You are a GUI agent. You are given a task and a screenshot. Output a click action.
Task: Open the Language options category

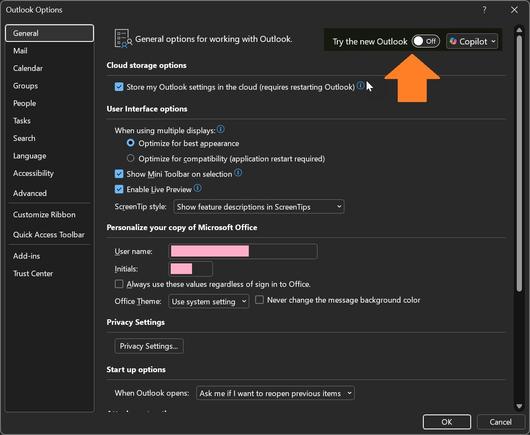click(x=49, y=156)
